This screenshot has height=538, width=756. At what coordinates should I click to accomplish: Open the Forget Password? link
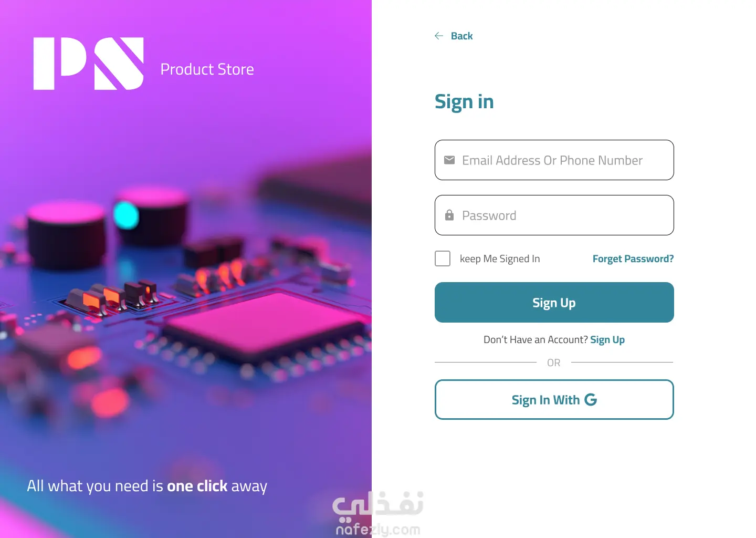[633, 258]
